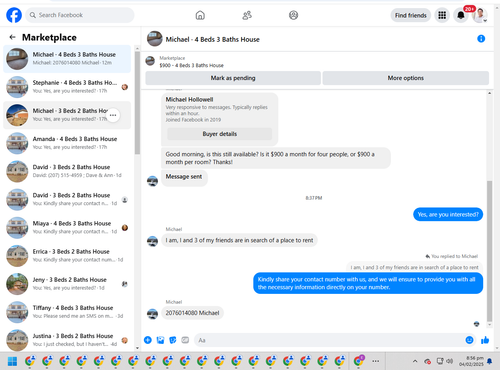Open the emoji picker in message box
The height and width of the screenshot is (370, 500).
tap(469, 340)
